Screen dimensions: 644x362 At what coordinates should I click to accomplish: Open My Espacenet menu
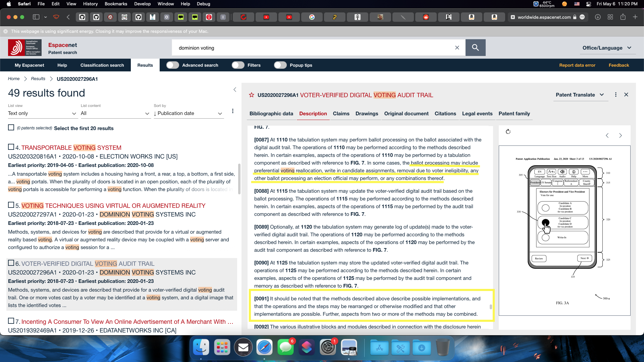30,65
